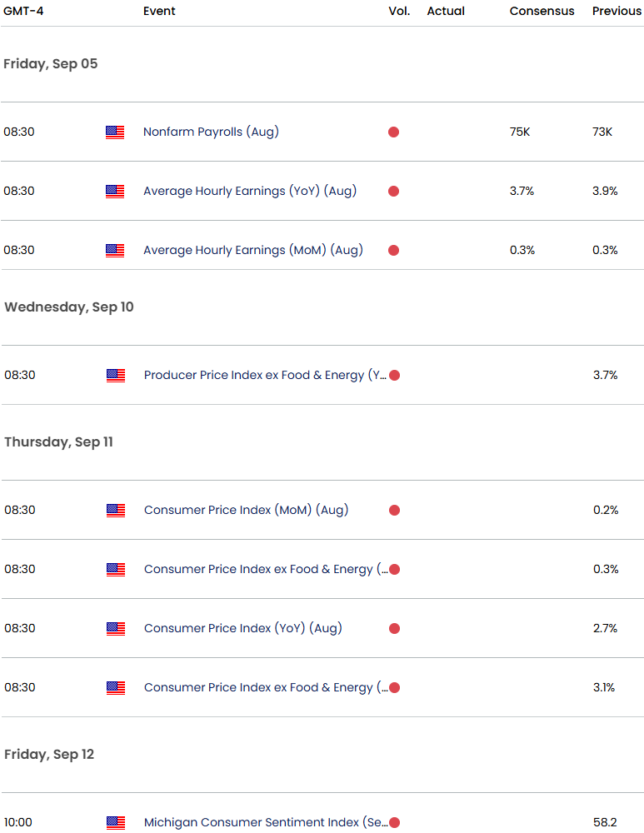The width and height of the screenshot is (644, 833).
Task: Open the Michigan Consumer Sentiment Index event
Action: tap(265, 822)
